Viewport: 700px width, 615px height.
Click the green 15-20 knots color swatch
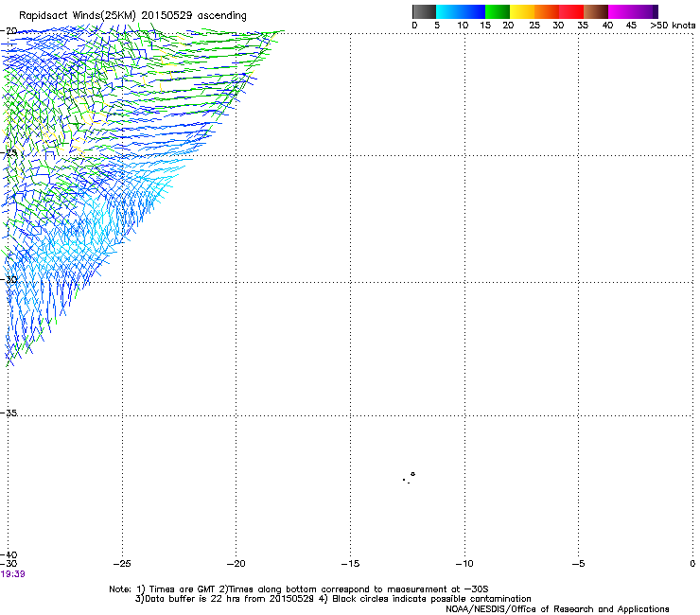498,11
